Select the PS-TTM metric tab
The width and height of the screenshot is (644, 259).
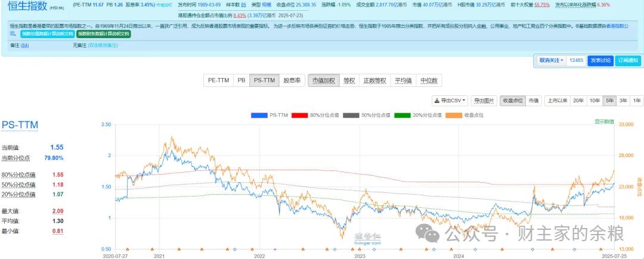pos(264,80)
